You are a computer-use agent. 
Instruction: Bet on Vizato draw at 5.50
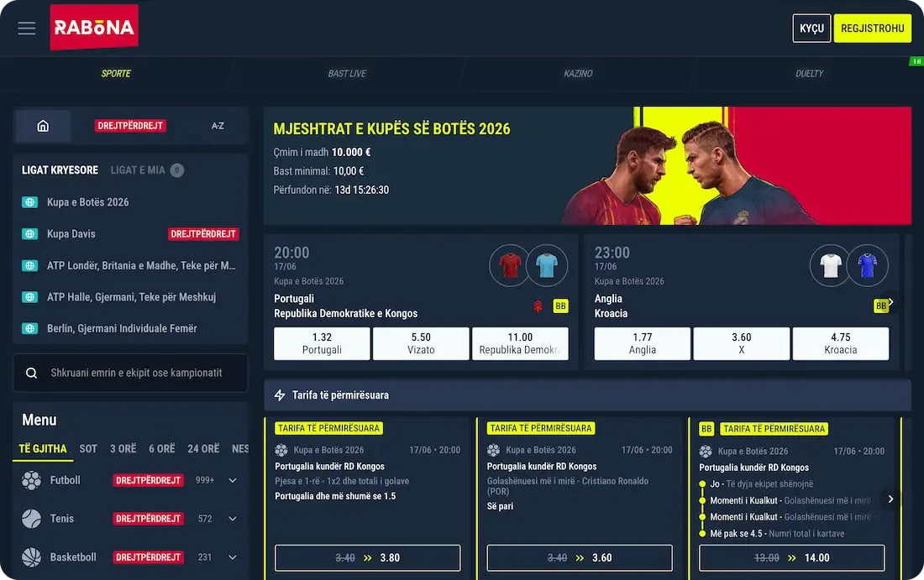(x=421, y=343)
